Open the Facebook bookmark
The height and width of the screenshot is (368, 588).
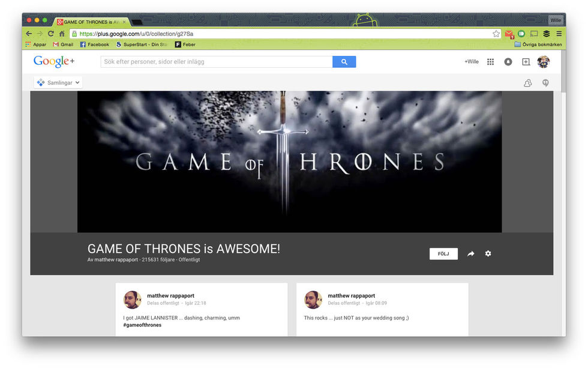[95, 44]
